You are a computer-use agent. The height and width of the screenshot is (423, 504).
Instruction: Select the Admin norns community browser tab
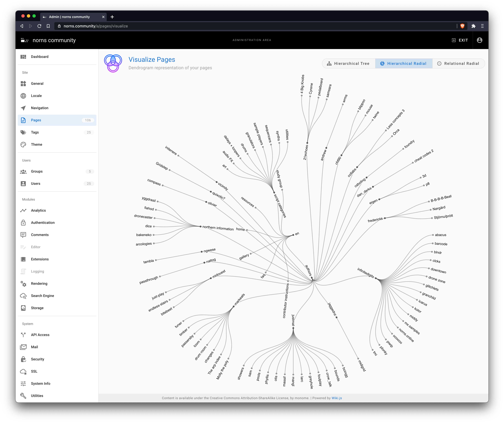pos(73,17)
